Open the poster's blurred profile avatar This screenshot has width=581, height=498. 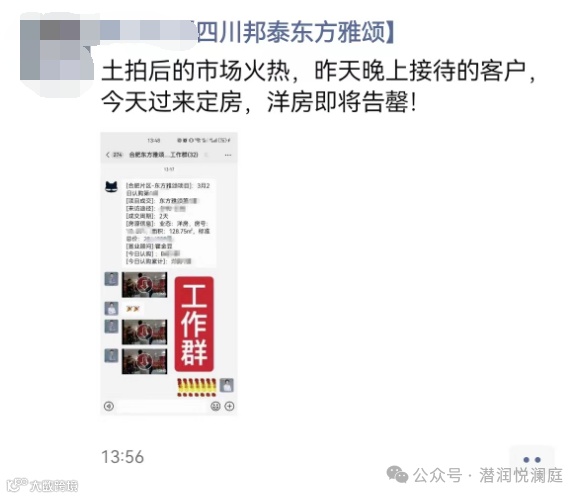[x=57, y=50]
